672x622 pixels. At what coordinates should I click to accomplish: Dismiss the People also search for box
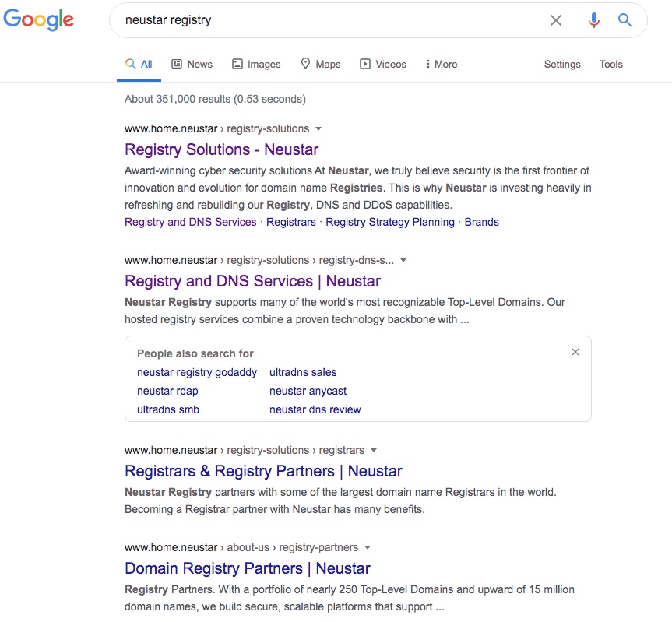click(575, 352)
